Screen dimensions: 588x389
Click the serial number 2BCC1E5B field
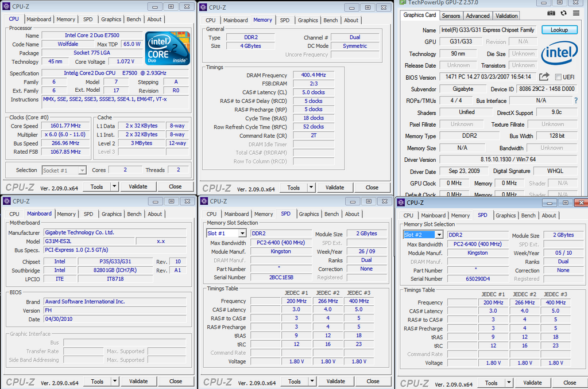tap(281, 278)
